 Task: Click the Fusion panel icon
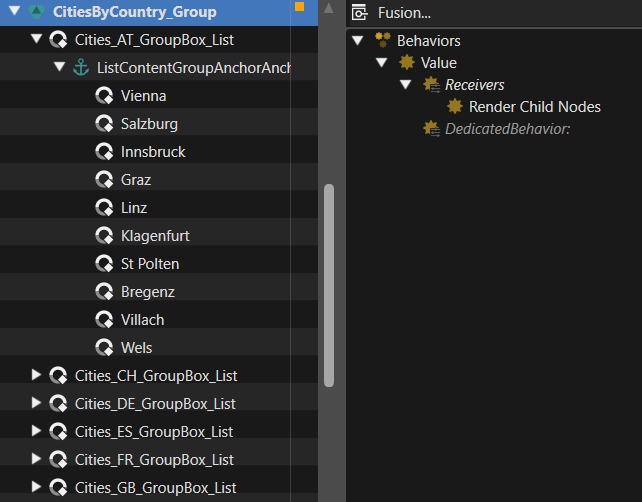coord(359,13)
